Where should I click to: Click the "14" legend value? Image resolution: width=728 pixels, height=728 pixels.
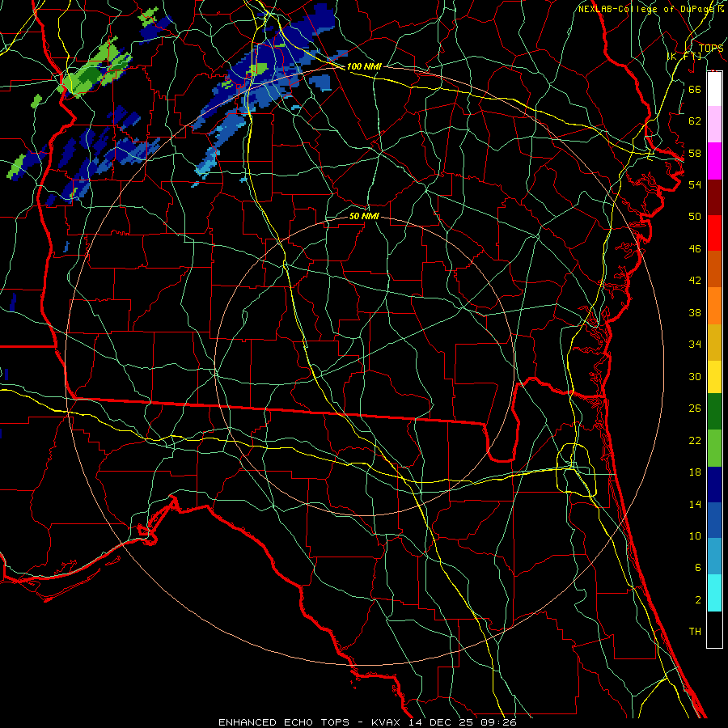[695, 504]
